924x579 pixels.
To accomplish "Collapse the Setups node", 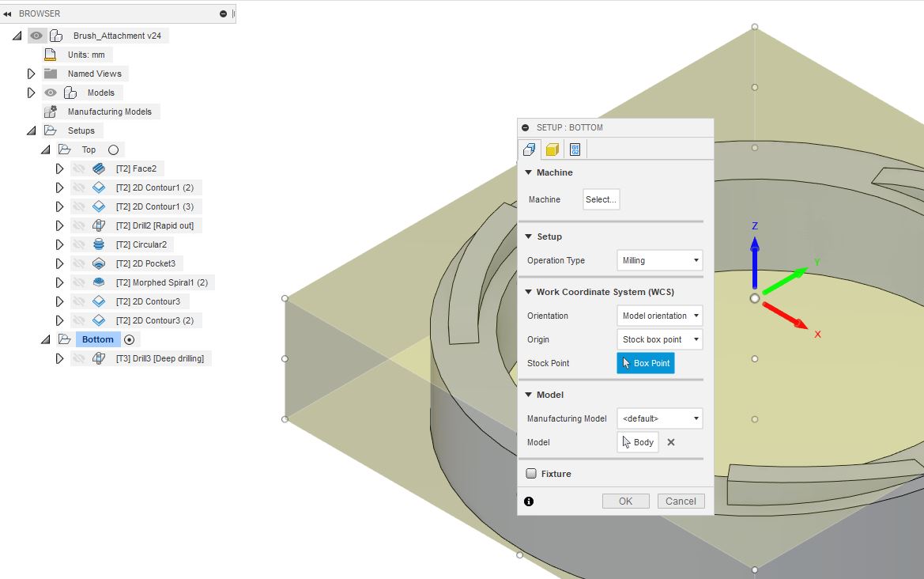I will point(32,131).
